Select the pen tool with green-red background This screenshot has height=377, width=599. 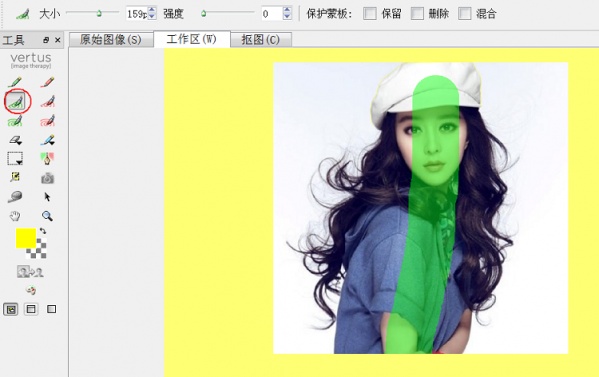click(x=47, y=159)
